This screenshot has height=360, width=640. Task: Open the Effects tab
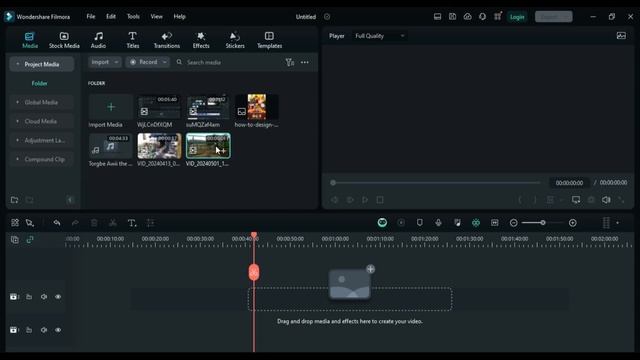(x=201, y=40)
